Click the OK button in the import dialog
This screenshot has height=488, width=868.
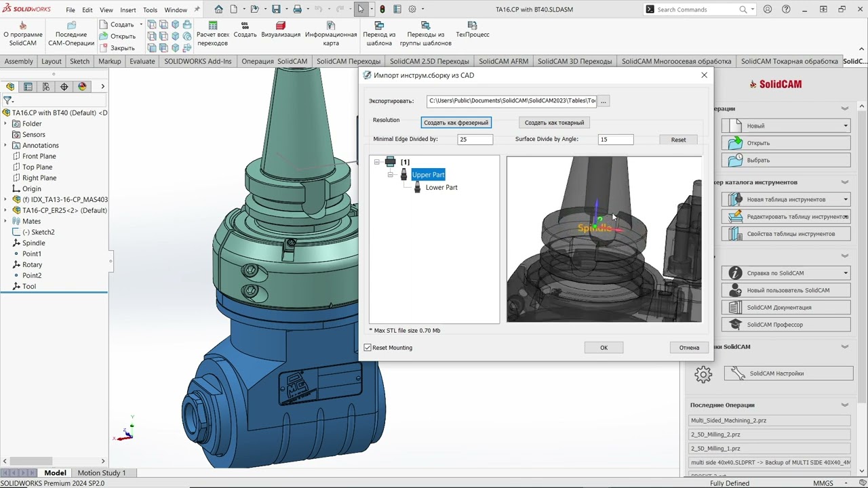[x=604, y=348]
